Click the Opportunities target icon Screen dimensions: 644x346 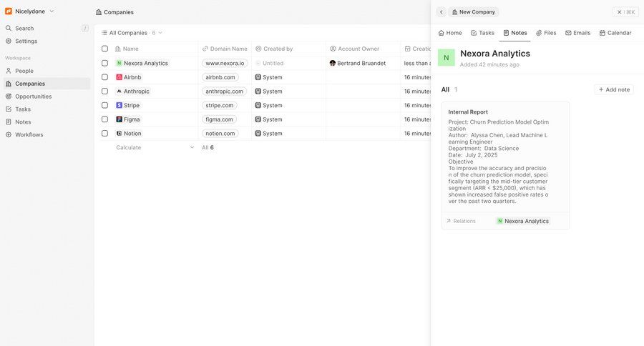click(8, 97)
